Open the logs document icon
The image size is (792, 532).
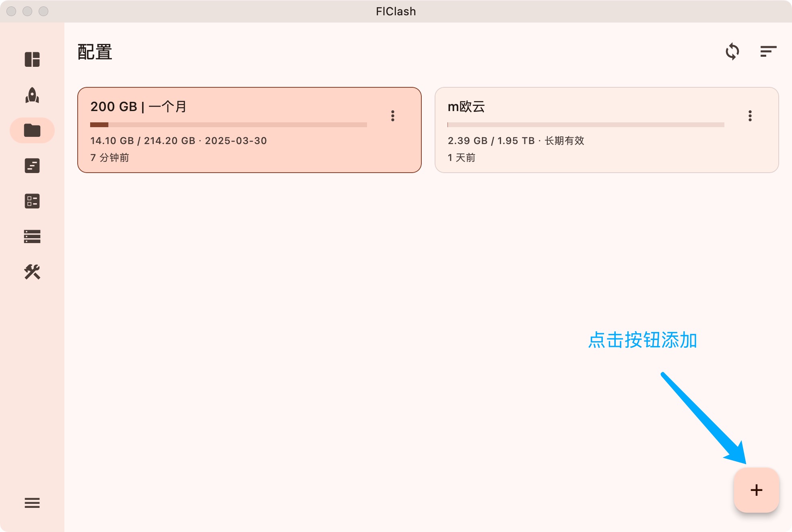tap(32, 166)
